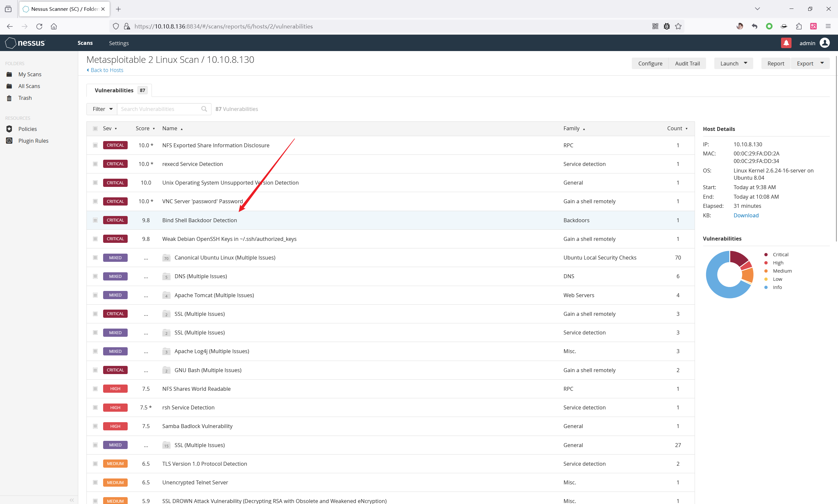Click the Medium legend color dot
Viewport: 838px width, 504px height.
click(x=766, y=271)
